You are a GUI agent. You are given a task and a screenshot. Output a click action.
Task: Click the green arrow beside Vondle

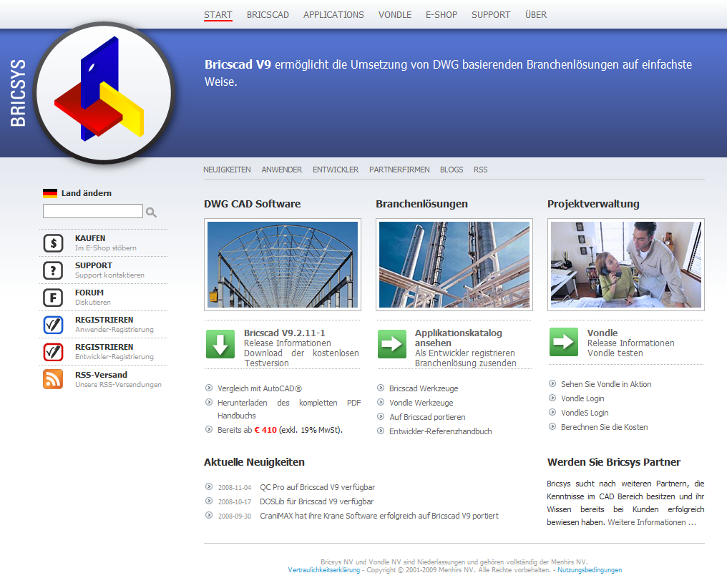coord(564,341)
